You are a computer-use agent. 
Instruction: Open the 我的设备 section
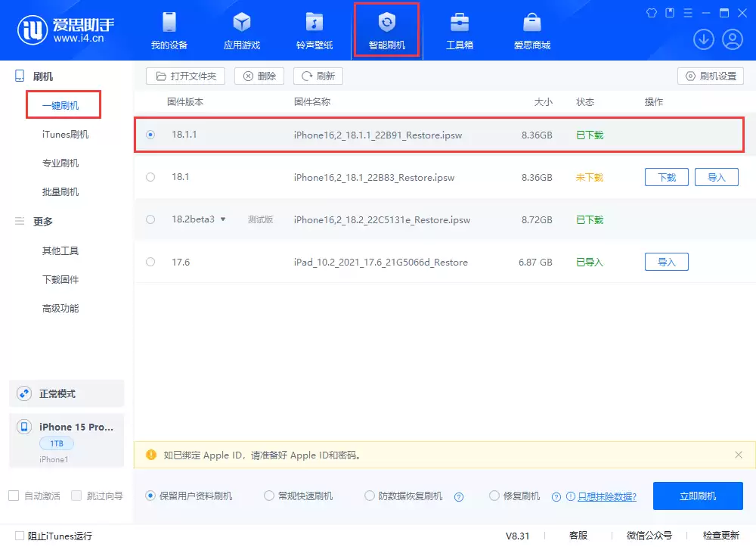[168, 30]
